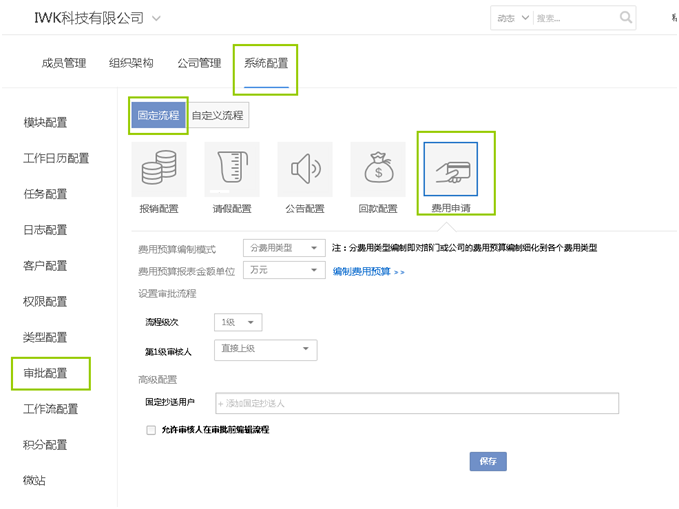Click the search magnifier icon

coord(626,18)
